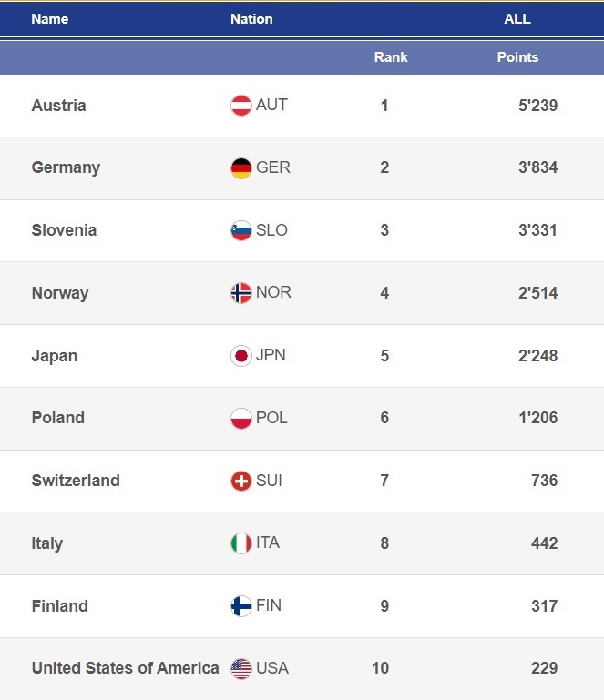Sort by the Nation column header
The height and width of the screenshot is (700, 604).
tap(251, 19)
